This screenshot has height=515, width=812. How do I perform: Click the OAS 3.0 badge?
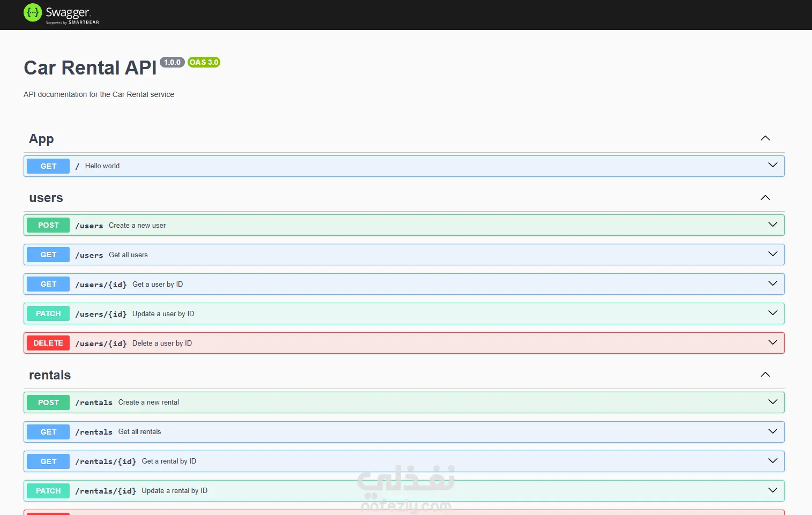[204, 62]
